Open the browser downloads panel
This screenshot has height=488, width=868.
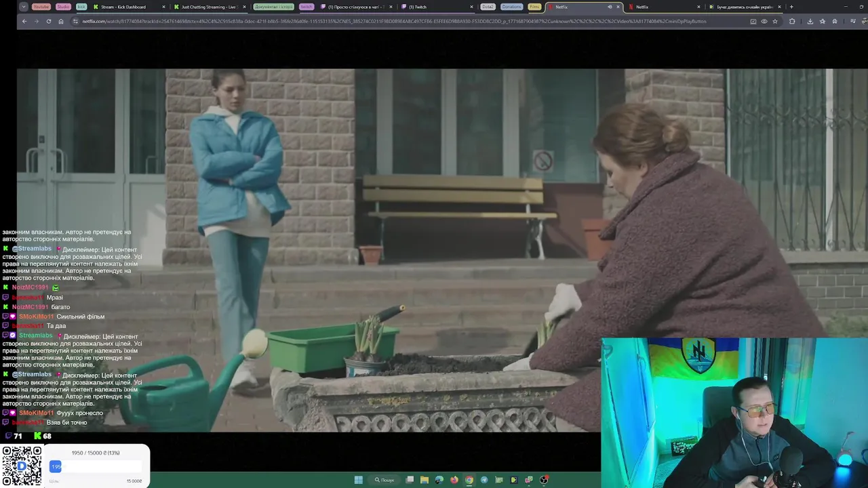[x=810, y=21]
